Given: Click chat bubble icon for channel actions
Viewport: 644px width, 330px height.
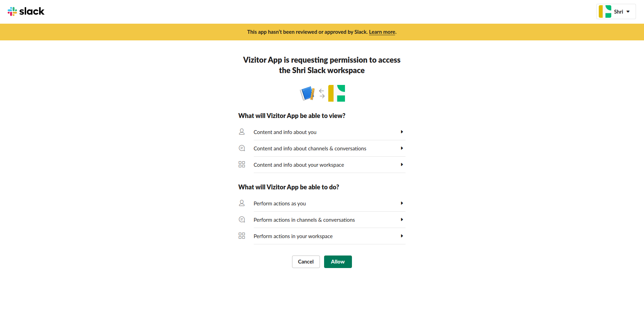Looking at the screenshot, I should point(242,220).
